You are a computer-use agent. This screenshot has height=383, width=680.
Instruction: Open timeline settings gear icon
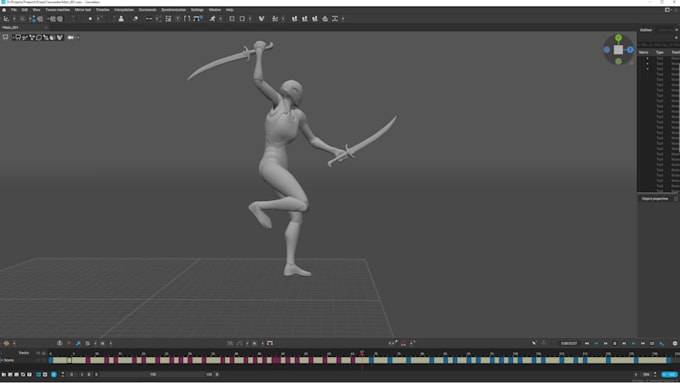[x=675, y=343]
